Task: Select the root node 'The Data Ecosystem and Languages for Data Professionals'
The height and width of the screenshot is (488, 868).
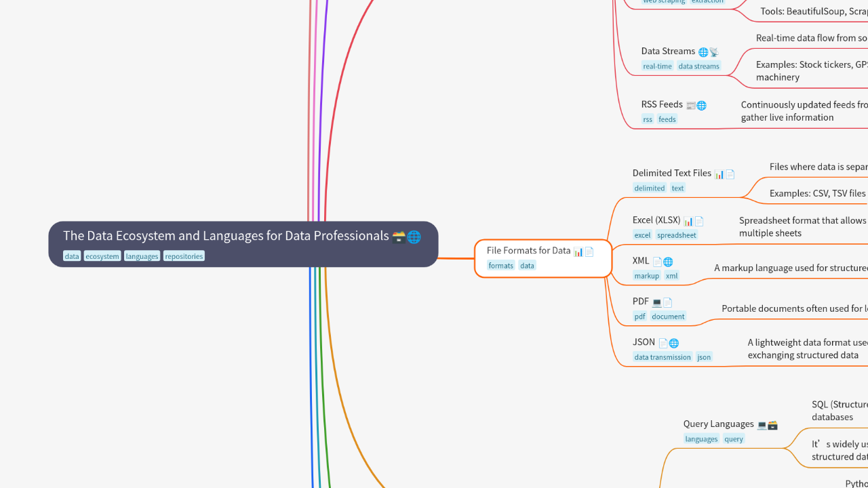Action: tap(243, 244)
